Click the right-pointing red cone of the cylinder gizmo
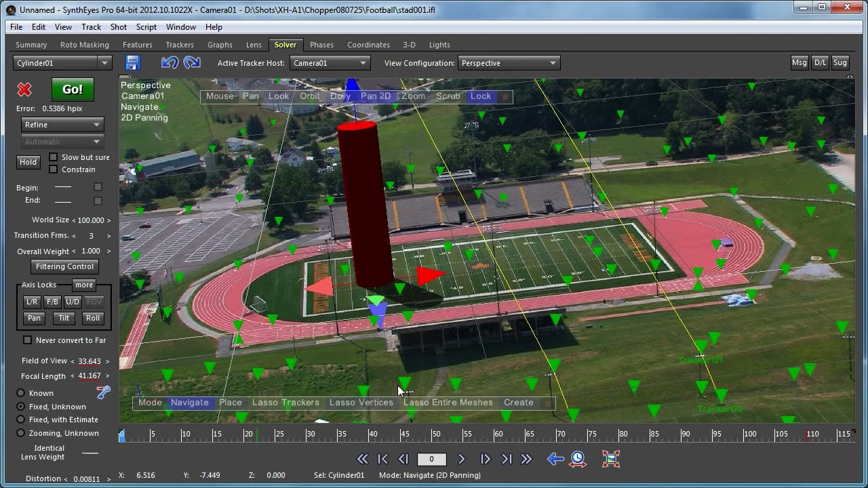The image size is (868, 488). (x=430, y=274)
